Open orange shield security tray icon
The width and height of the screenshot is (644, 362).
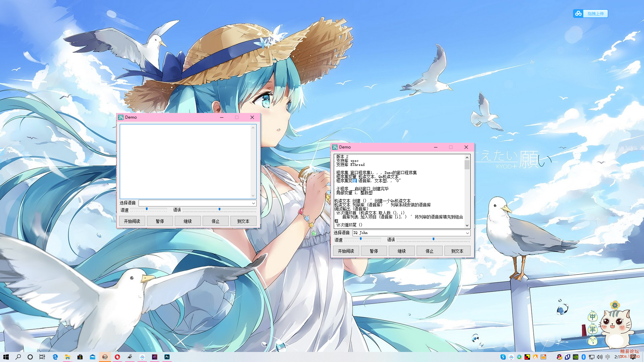coord(535,357)
